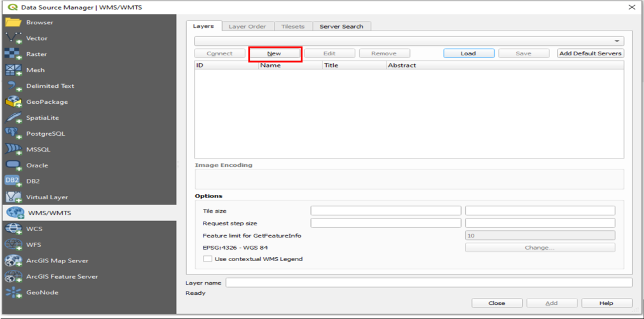Viewport: 644px width, 319px height.
Task: Click the Abstract column header
Action: pos(505,65)
